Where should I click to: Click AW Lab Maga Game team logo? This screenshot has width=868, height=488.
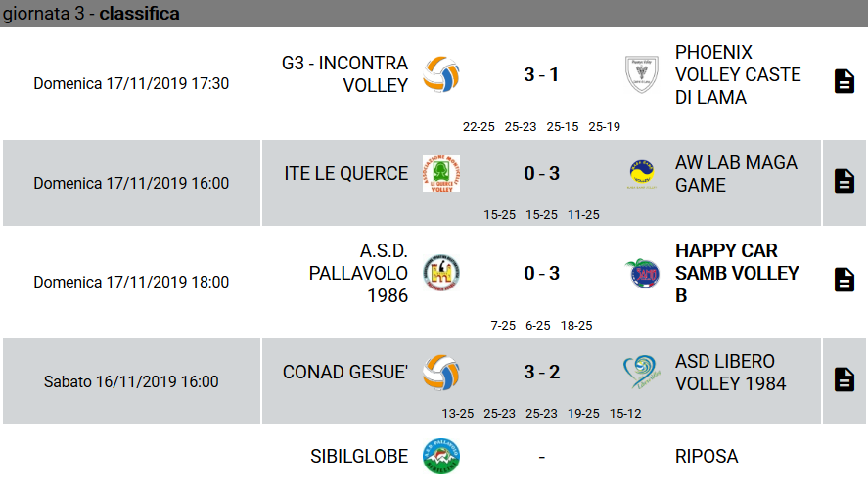642,174
